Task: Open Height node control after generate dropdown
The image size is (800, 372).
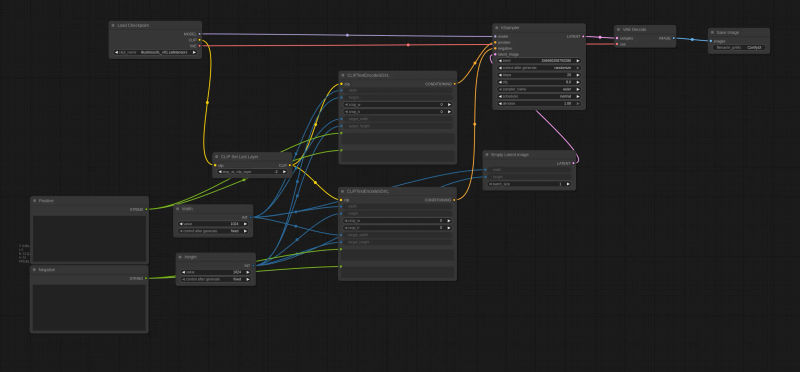Action: click(216, 279)
